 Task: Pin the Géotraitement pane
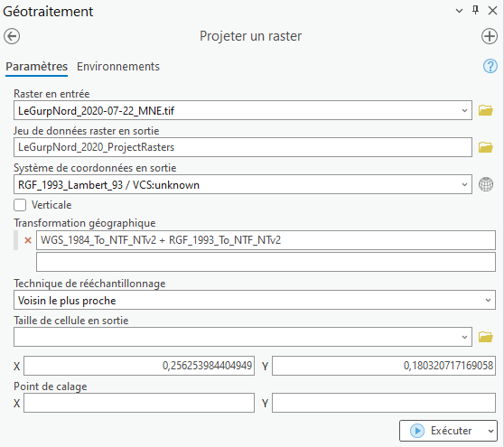coord(475,10)
